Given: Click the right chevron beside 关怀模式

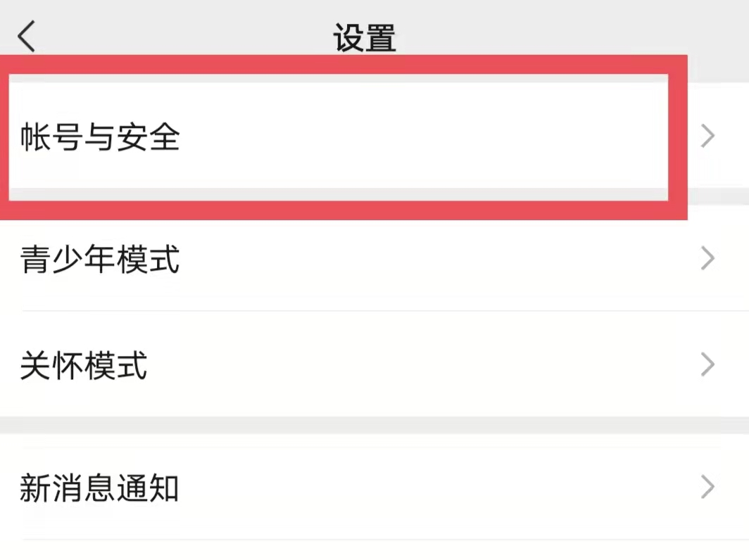Looking at the screenshot, I should [708, 366].
